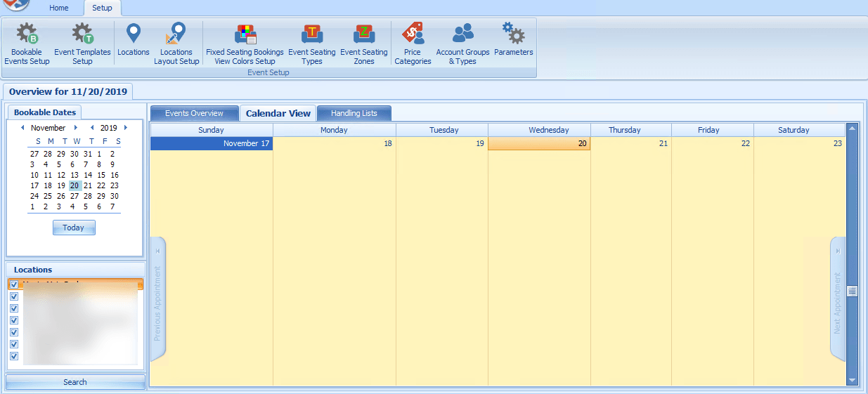Click the calendar scrollbar up arrow

point(853,129)
